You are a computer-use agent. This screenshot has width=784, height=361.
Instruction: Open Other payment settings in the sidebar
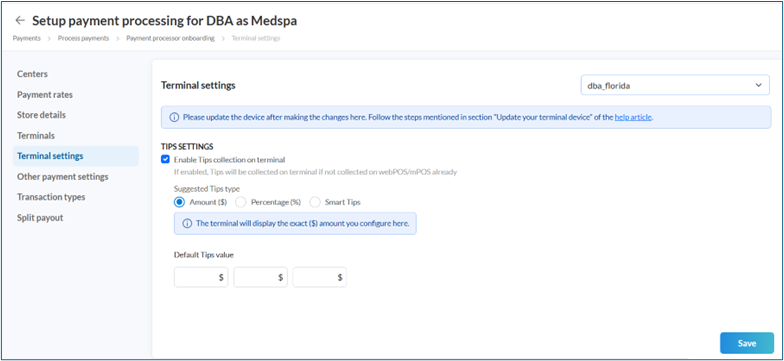pyautogui.click(x=62, y=176)
